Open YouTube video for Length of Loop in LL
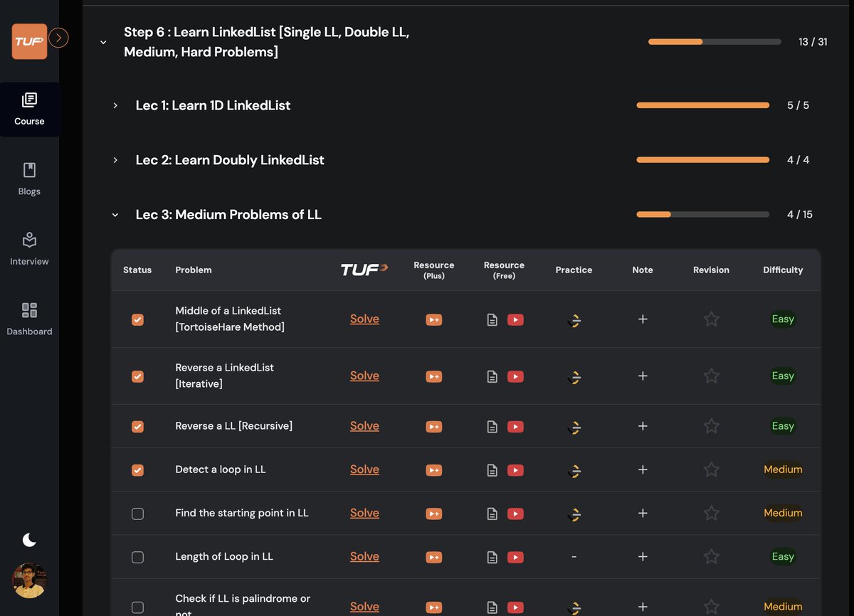This screenshot has width=854, height=616. click(515, 557)
